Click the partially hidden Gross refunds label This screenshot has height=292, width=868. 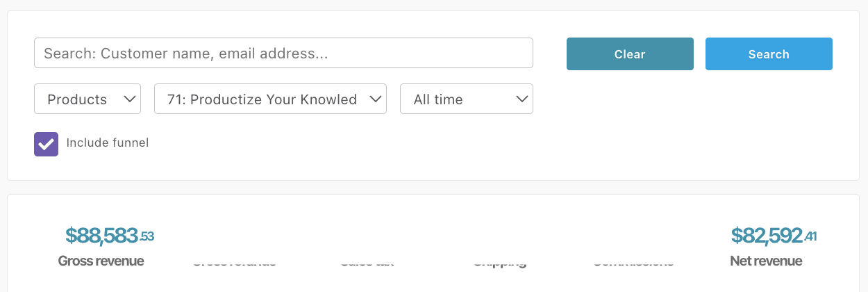coord(234,263)
